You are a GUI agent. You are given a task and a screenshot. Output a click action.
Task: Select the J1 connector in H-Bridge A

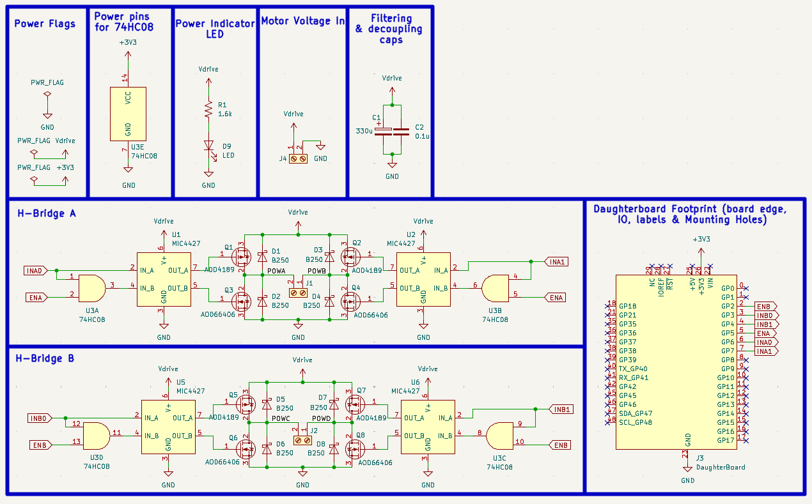(x=298, y=293)
